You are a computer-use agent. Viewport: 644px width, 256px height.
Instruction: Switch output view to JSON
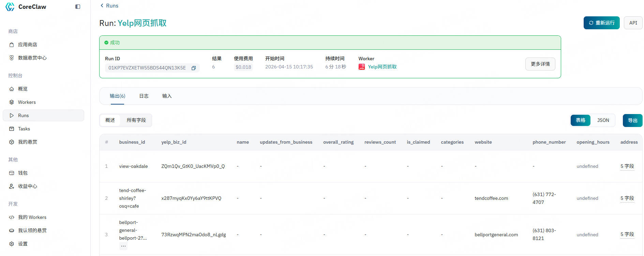click(603, 120)
